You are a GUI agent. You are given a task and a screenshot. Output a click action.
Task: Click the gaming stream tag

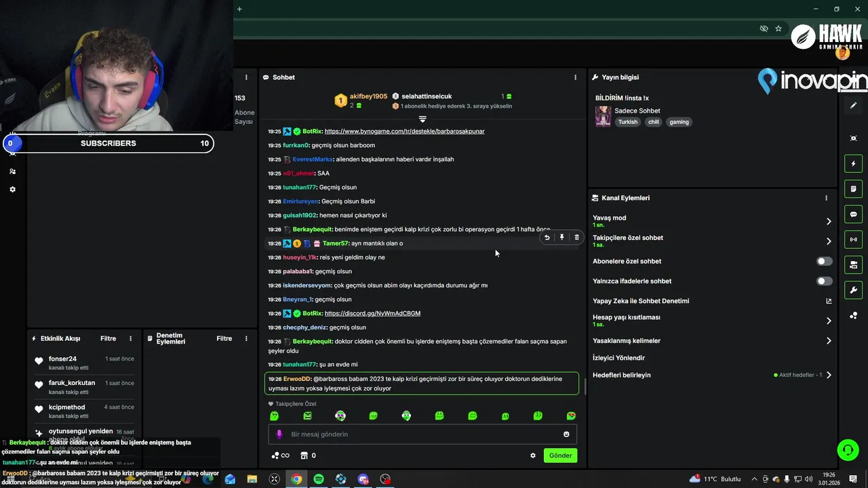679,122
